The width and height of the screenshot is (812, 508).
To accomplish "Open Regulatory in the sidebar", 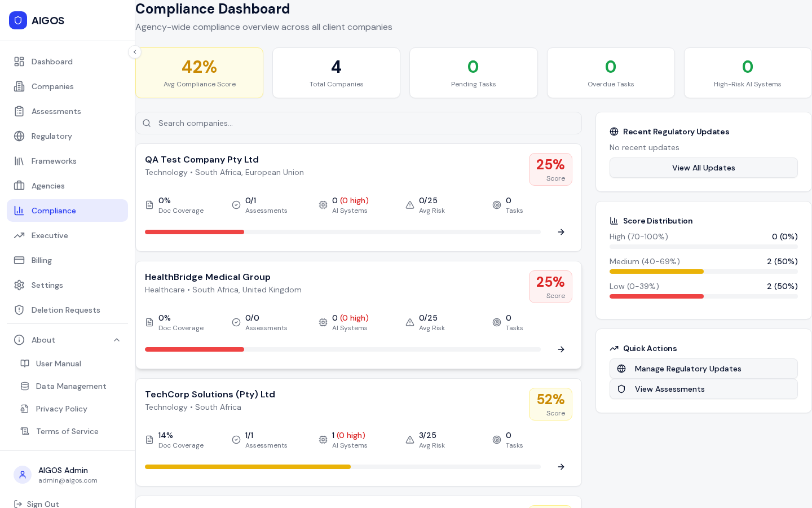I will (67, 136).
